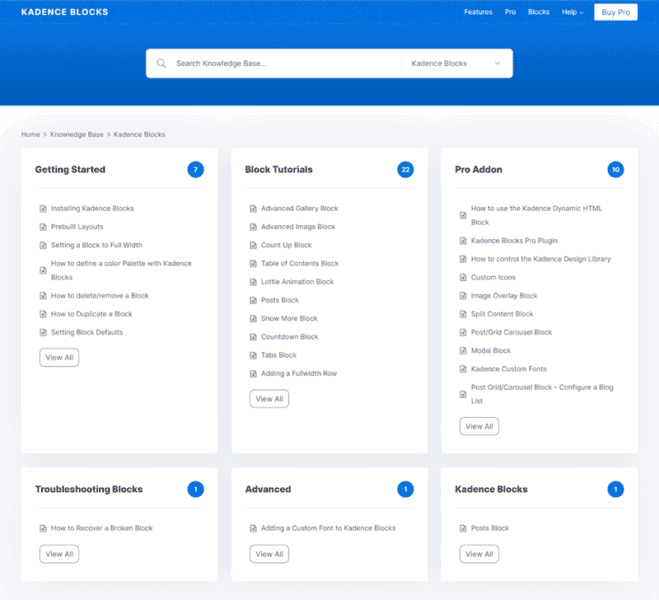Open Adding a Fullwidth Row article
This screenshot has height=600, width=659.
(x=299, y=374)
